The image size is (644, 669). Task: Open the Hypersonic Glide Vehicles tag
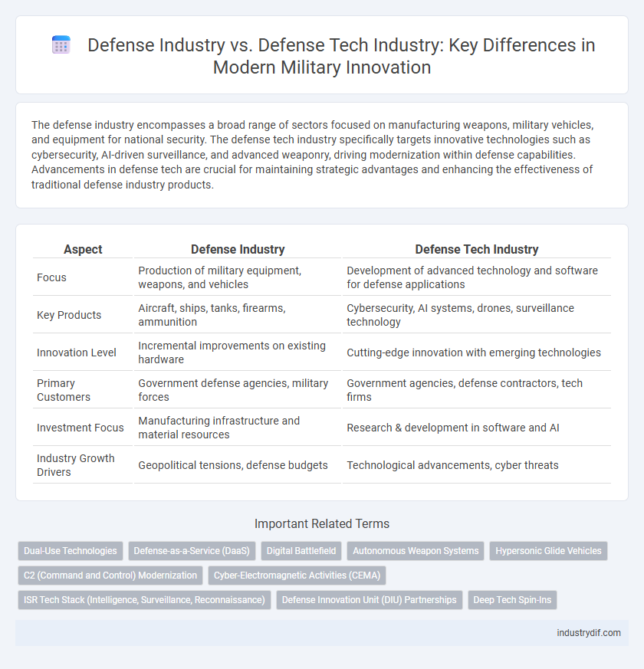(x=548, y=551)
